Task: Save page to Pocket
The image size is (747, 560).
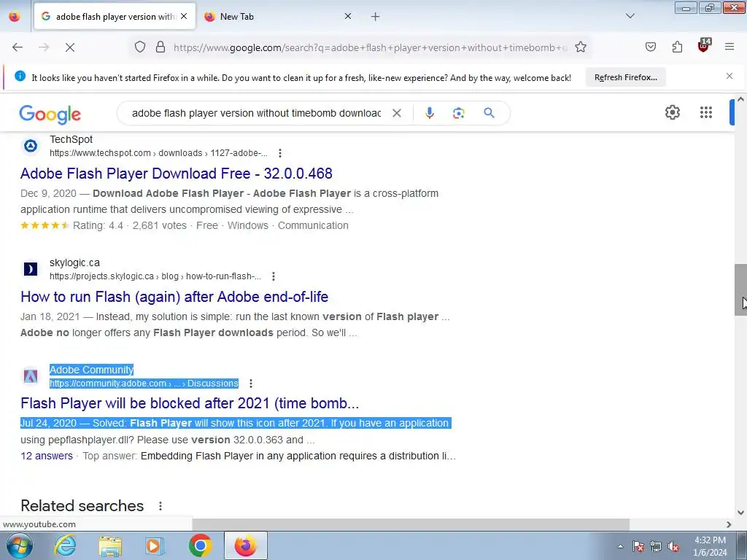Action: [x=650, y=47]
